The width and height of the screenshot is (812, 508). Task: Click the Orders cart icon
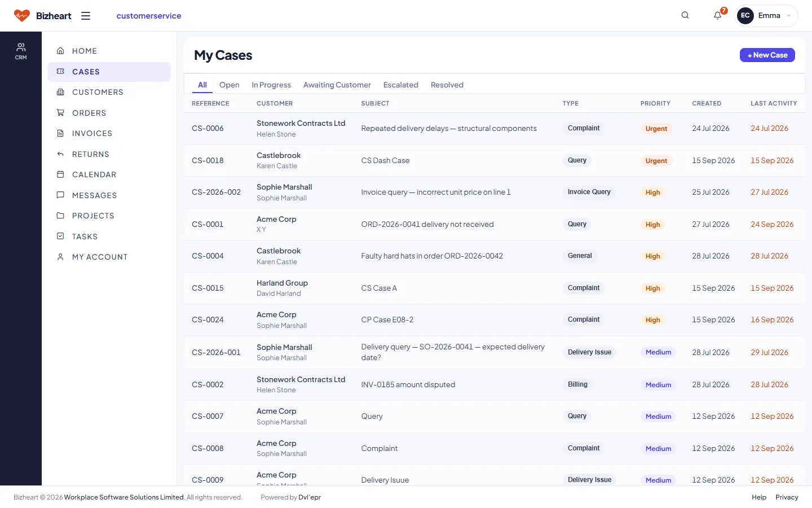click(x=60, y=113)
